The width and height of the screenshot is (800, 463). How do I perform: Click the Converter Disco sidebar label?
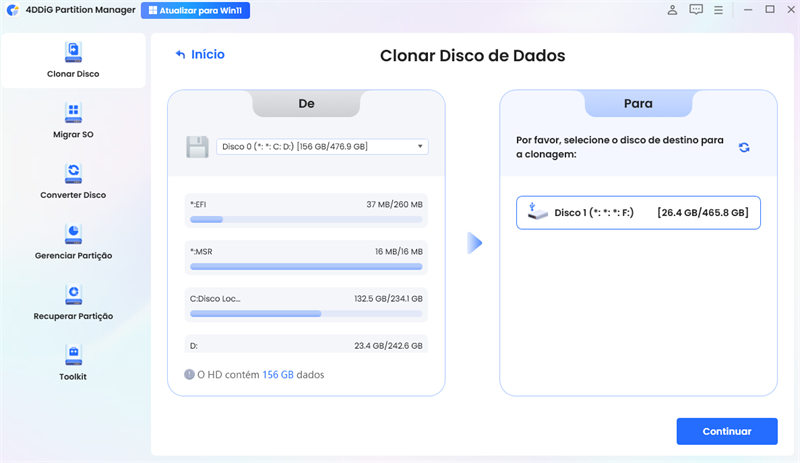point(73,195)
